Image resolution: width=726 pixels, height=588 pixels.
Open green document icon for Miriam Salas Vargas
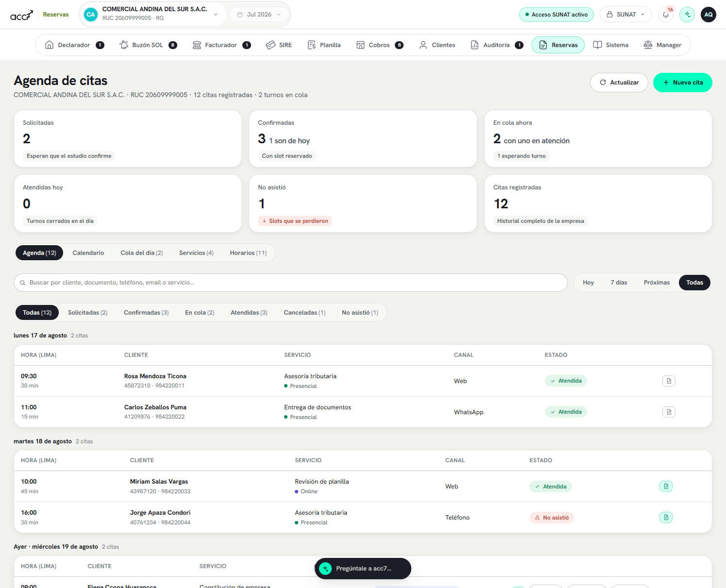click(x=666, y=487)
